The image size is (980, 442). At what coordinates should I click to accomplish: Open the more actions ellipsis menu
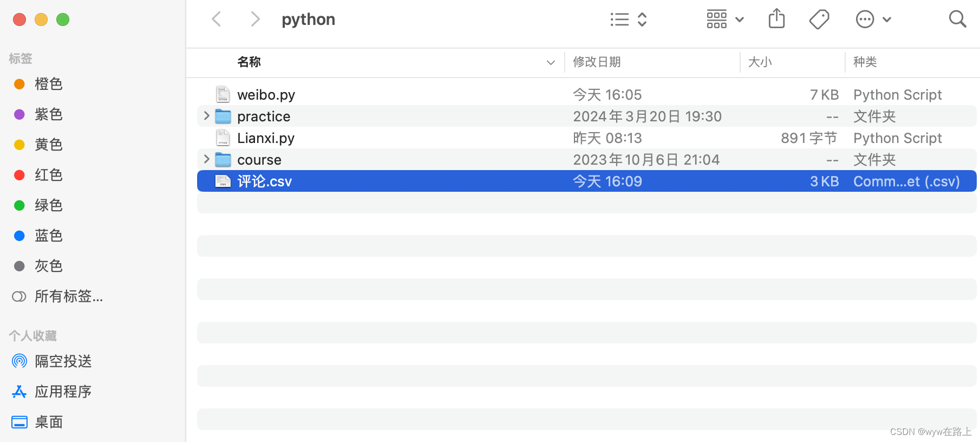[873, 19]
